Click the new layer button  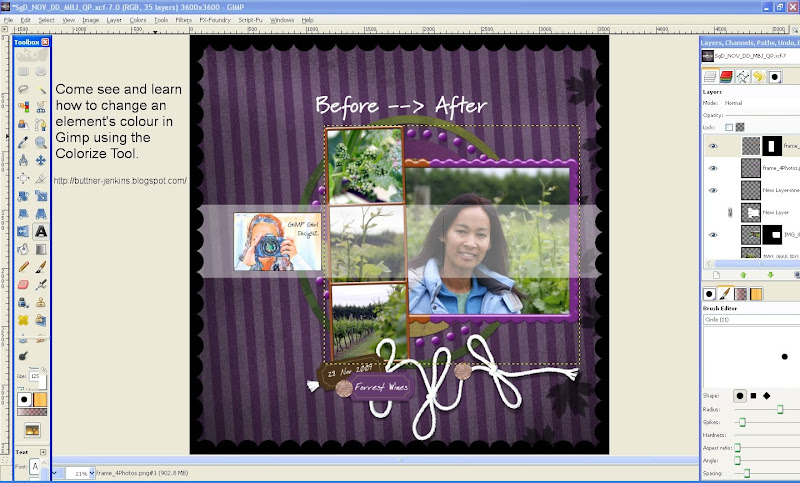pos(716,275)
